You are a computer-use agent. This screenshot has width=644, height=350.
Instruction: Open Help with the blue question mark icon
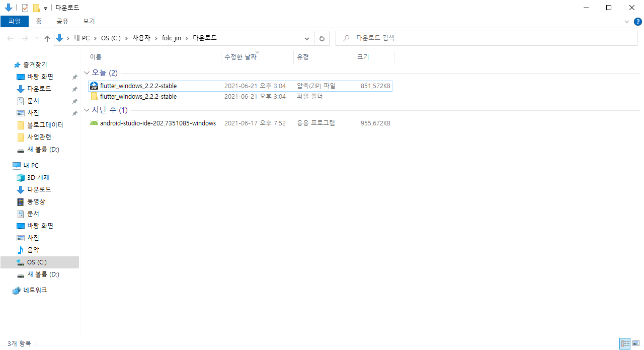click(638, 22)
